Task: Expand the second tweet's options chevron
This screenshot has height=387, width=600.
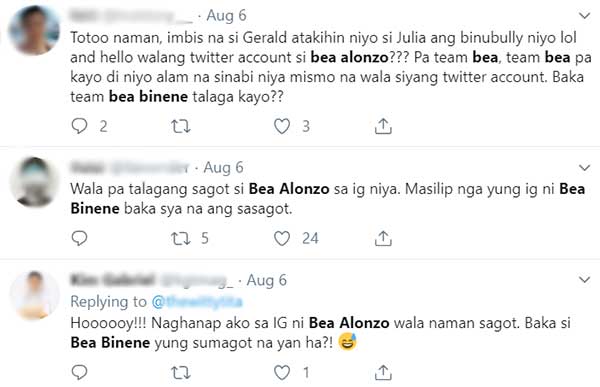Action: pyautogui.click(x=584, y=168)
